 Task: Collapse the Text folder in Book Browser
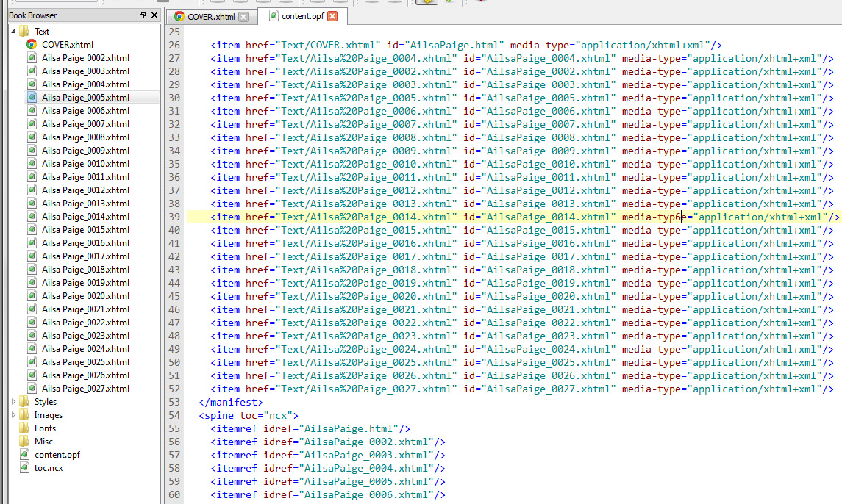tap(13, 31)
